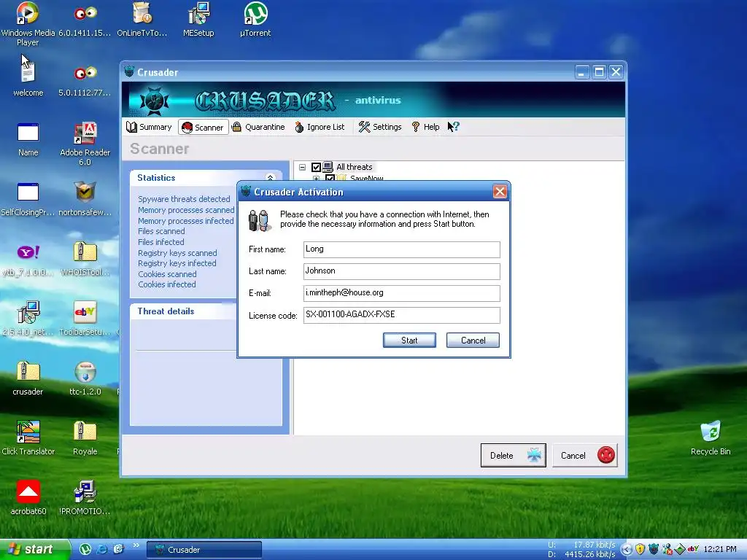Click the 12:21 PM taskbar clock
Screen dimensions: 747x560
pyautogui.click(x=720, y=550)
